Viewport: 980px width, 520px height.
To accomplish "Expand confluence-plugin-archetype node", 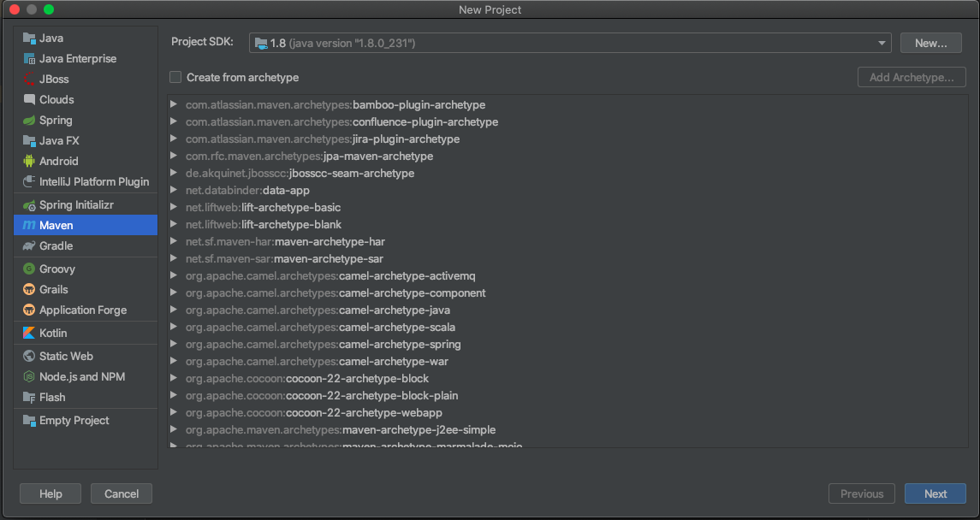I will (x=174, y=121).
